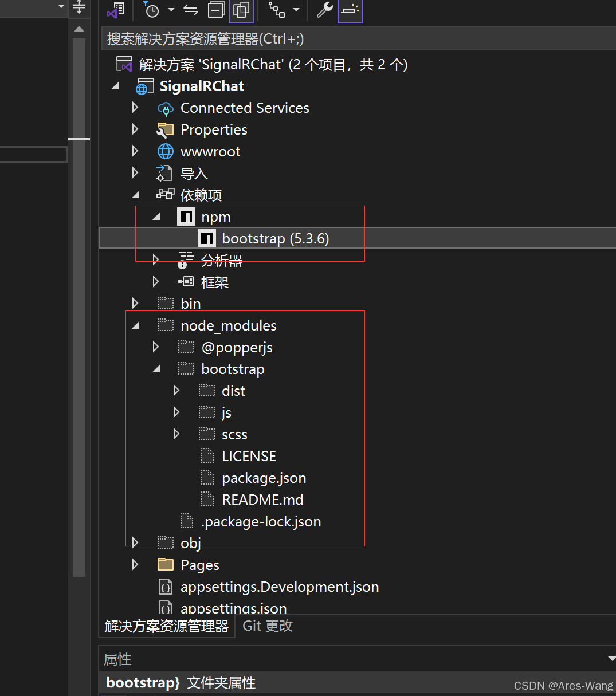This screenshot has height=696, width=616.
Task: Expand the @popperjs folder arrow
Action: [x=156, y=347]
